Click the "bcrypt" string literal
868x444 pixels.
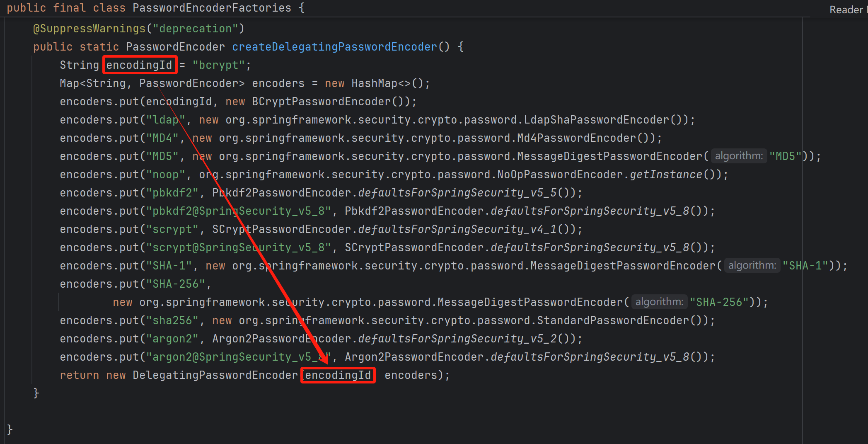(218, 65)
